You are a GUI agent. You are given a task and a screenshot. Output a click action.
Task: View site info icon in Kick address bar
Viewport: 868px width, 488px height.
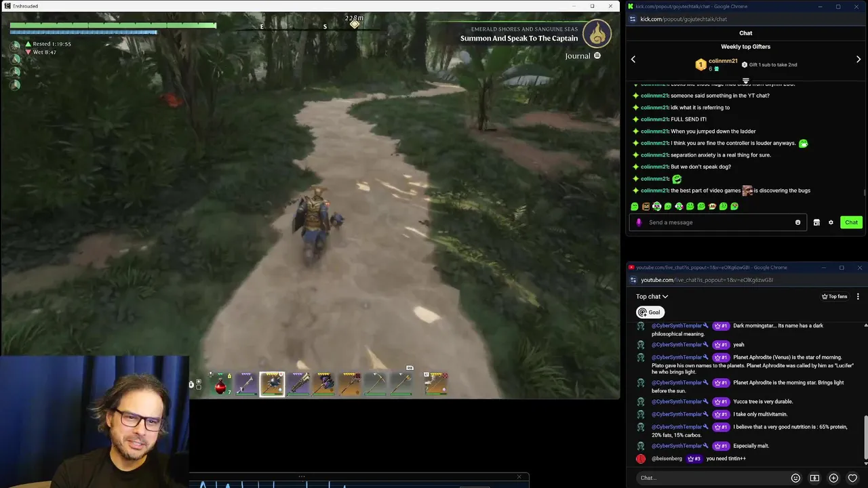(633, 19)
